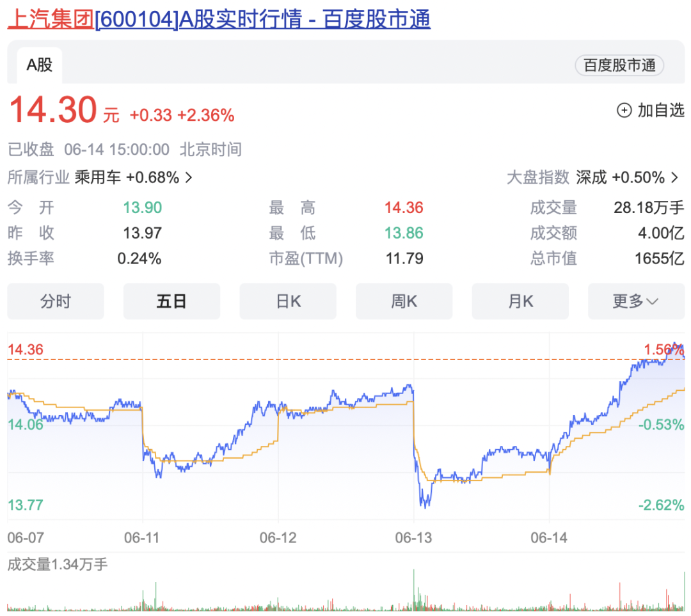This screenshot has height=616, width=691.
Task: Switch to the 周K chart tab
Action: [404, 301]
